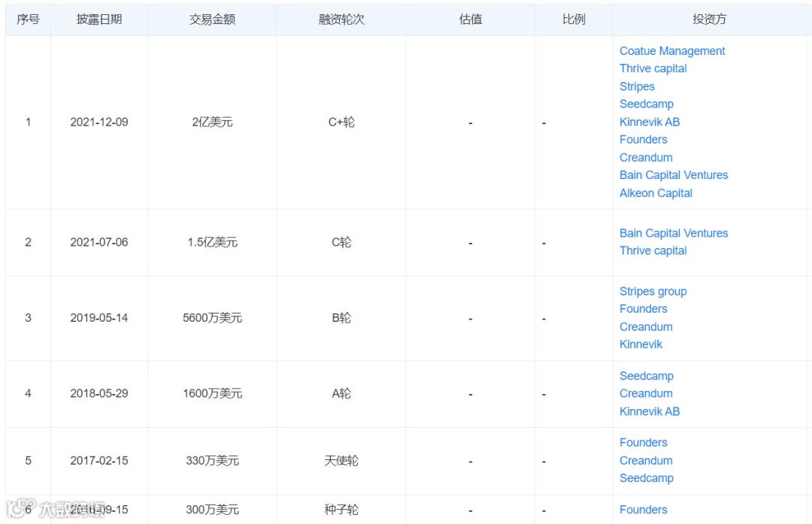This screenshot has height=524, width=812.
Task: Select the date 2021-12-09
Action: click(x=99, y=123)
